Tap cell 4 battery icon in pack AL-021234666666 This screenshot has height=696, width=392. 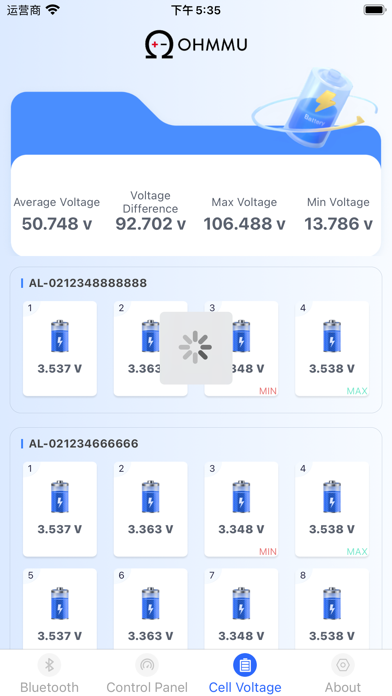332,497
